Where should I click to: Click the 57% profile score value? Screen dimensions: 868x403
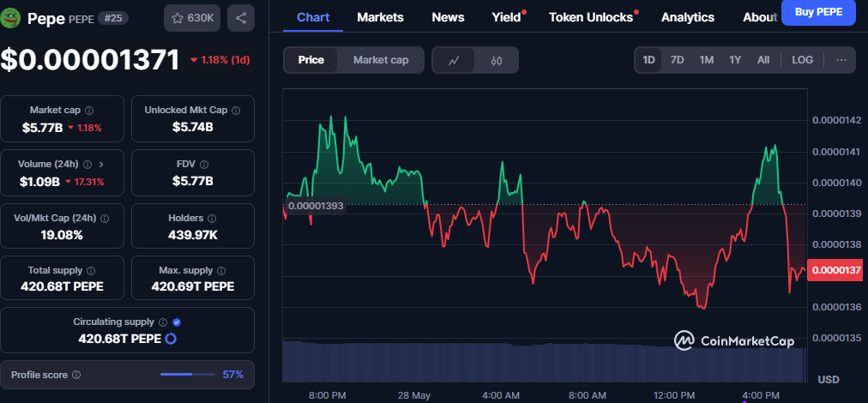pos(232,375)
